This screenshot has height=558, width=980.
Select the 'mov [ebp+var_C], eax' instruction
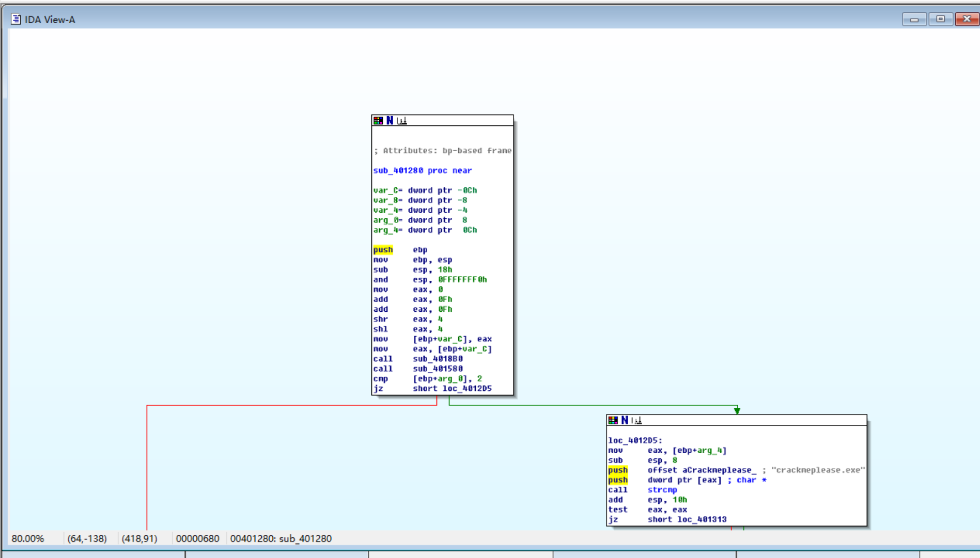click(433, 339)
